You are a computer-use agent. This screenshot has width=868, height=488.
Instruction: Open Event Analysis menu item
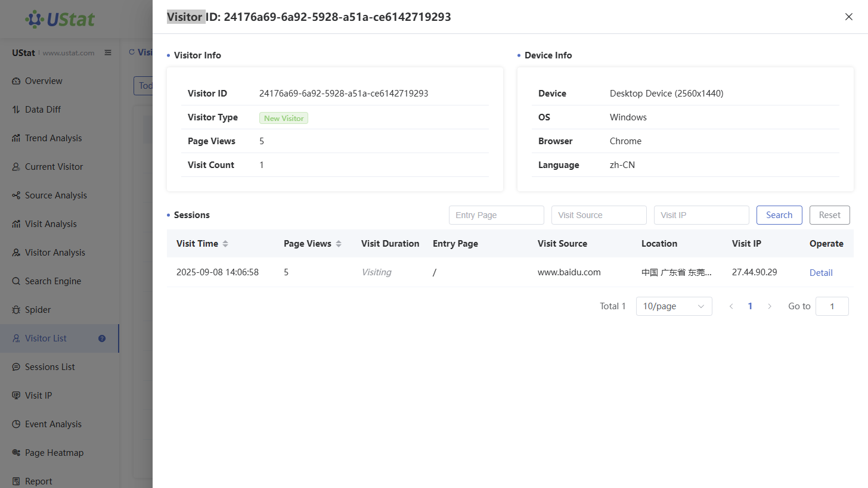[53, 424]
